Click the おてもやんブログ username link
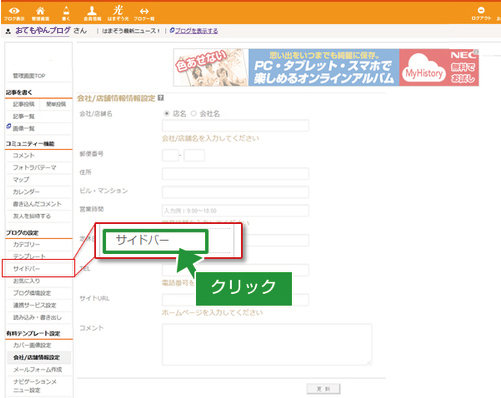 click(43, 31)
